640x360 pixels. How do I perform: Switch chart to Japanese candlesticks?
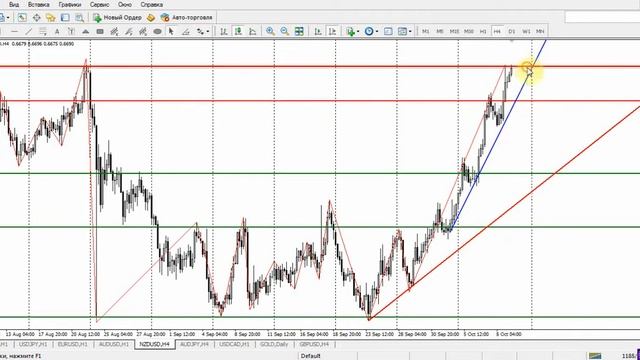click(x=238, y=31)
